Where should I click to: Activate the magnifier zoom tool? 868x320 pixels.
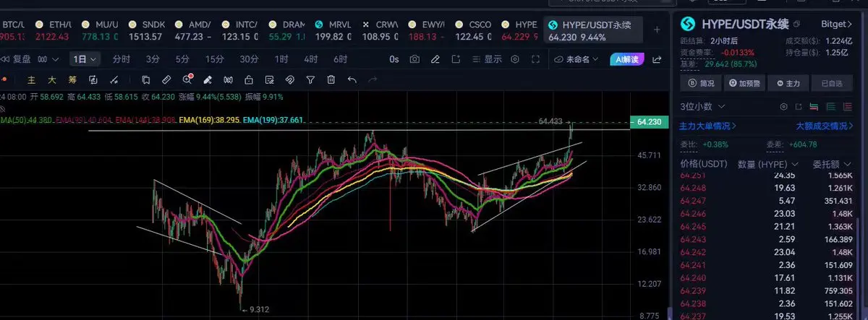pyautogui.click(x=187, y=79)
